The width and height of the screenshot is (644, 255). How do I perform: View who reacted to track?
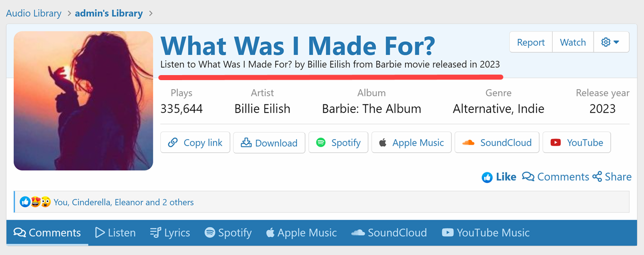(124, 203)
